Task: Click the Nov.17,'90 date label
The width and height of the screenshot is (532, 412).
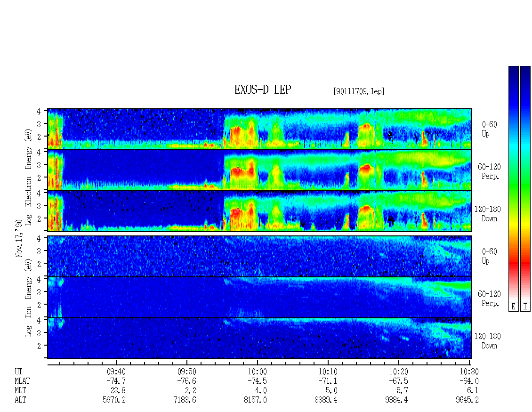Action: tap(19, 238)
